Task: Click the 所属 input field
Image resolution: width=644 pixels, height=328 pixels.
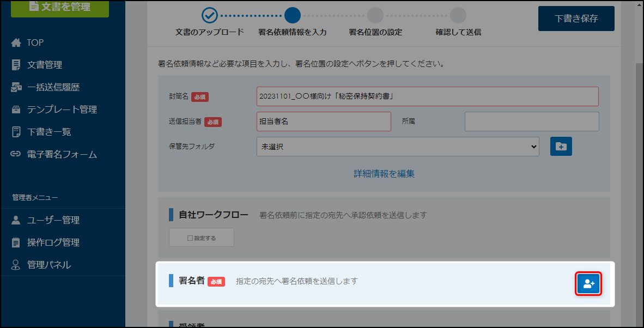Action: click(531, 122)
